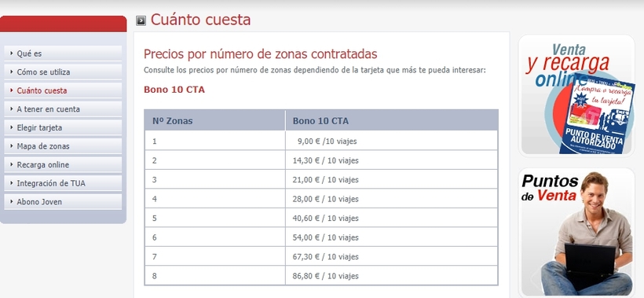Click the Venta y recarga online banner
This screenshot has height=298, width=644.
576,95
